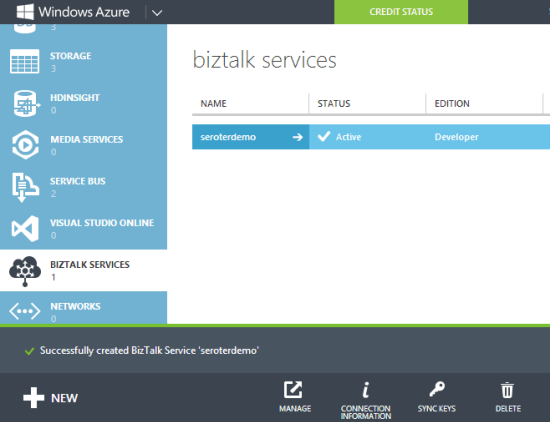
Task: Click the MANAGE command label
Action: 295,409
